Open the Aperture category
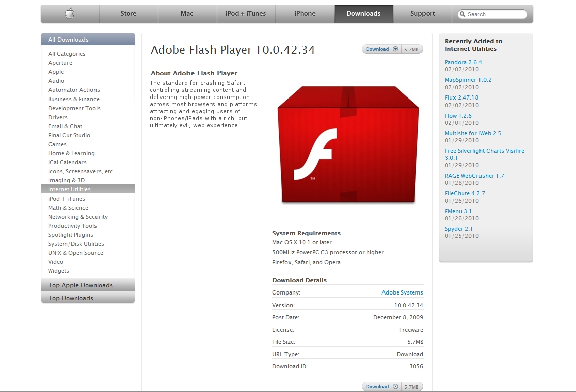 [x=60, y=63]
